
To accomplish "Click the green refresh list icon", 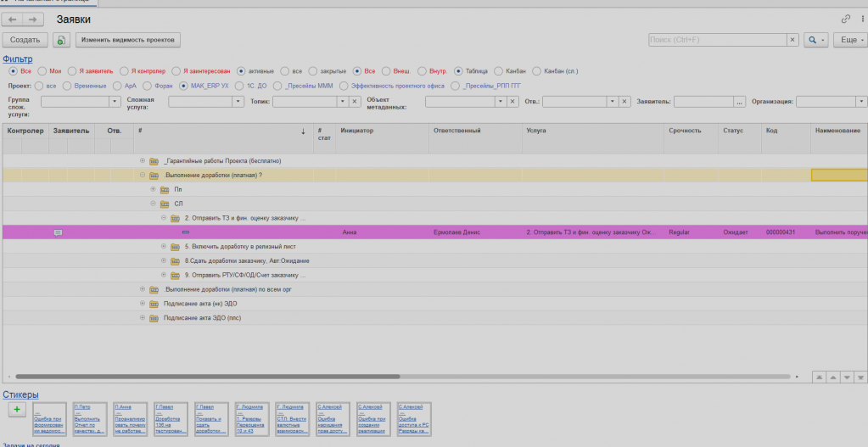I will click(x=61, y=40).
